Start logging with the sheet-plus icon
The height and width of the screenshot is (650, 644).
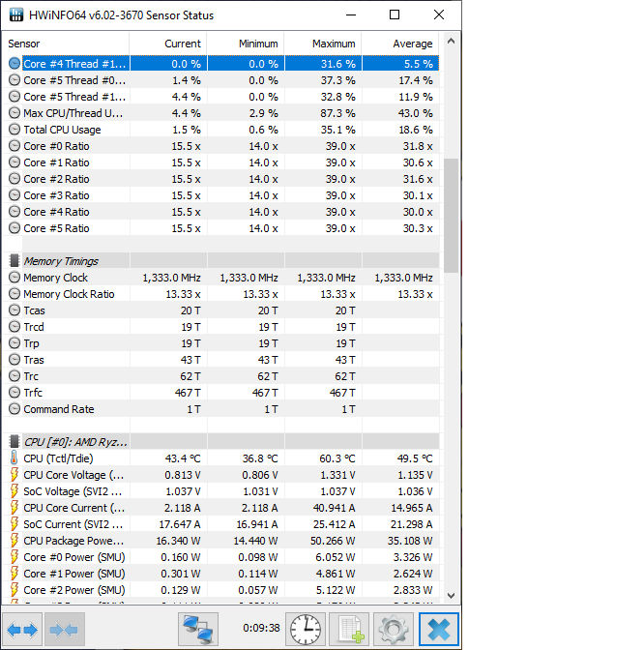[x=349, y=630]
